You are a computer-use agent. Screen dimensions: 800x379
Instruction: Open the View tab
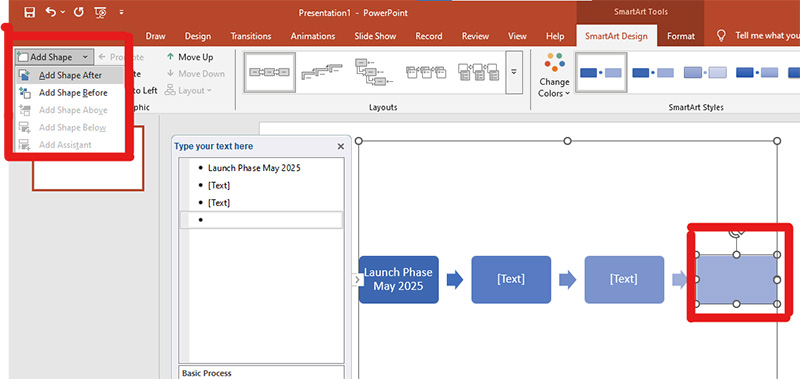[x=517, y=36]
